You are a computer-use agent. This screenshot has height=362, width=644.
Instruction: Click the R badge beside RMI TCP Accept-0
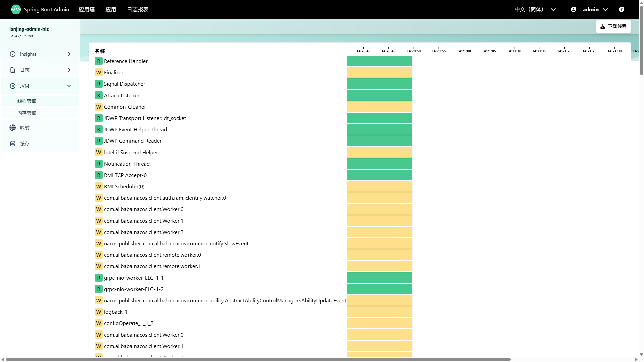(x=98, y=175)
